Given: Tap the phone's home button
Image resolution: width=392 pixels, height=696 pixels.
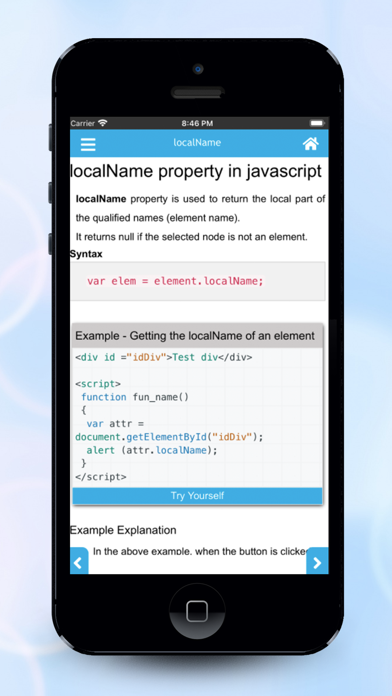Looking at the screenshot, I should [x=197, y=611].
